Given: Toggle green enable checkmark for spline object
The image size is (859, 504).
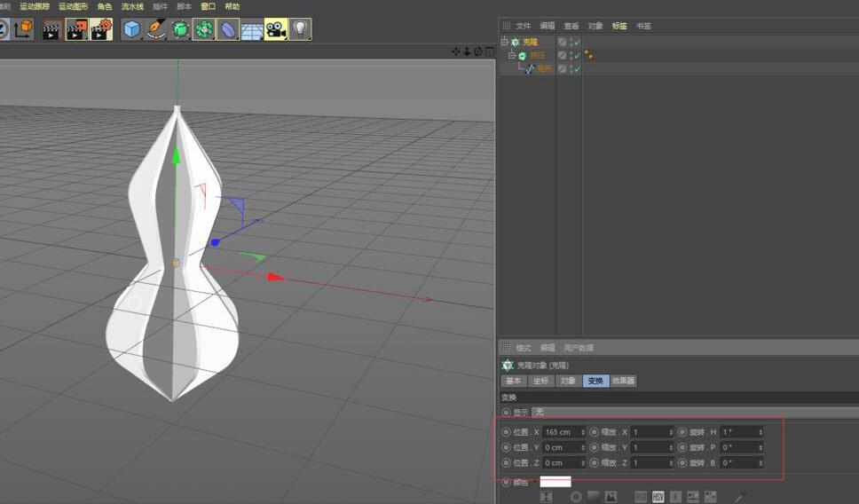Looking at the screenshot, I should point(578,69).
